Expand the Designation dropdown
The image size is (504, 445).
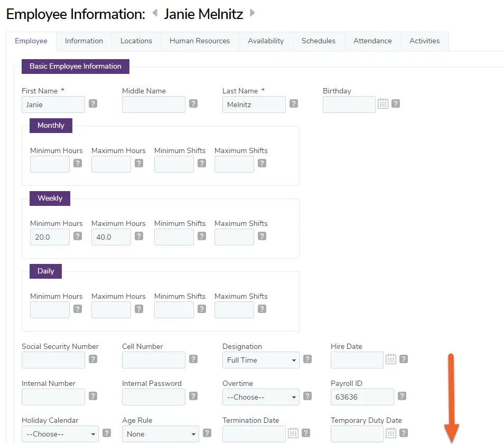260,360
